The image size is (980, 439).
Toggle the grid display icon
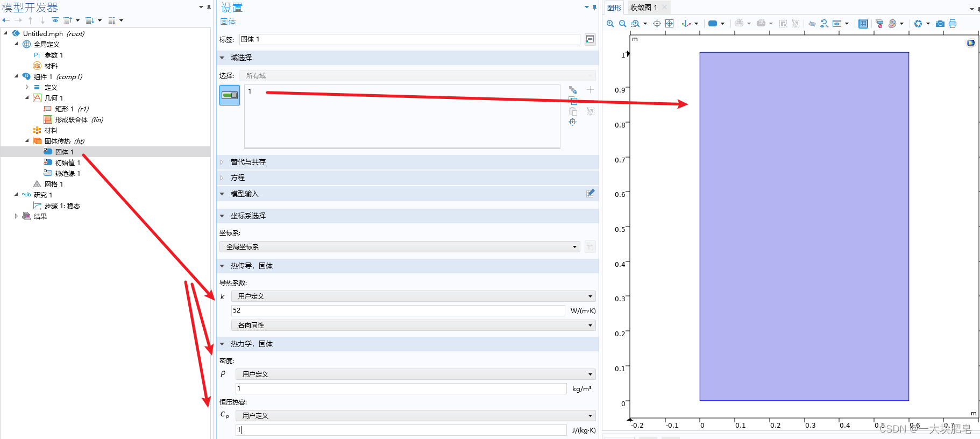[x=863, y=24]
